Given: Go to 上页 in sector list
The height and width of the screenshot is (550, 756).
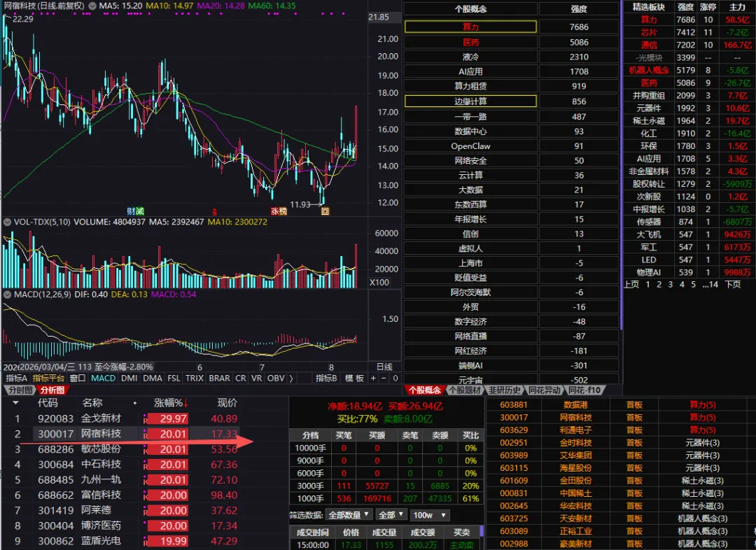Looking at the screenshot, I should point(631,284).
